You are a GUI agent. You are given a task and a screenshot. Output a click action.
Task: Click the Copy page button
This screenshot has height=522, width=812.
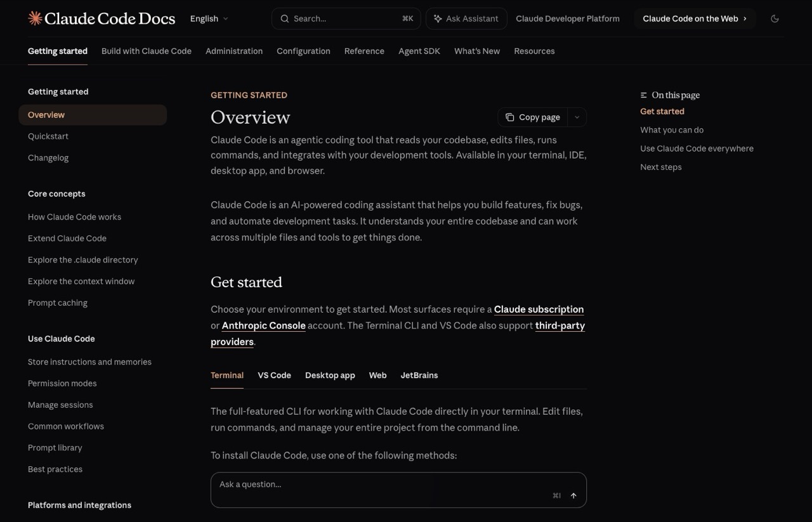(533, 117)
